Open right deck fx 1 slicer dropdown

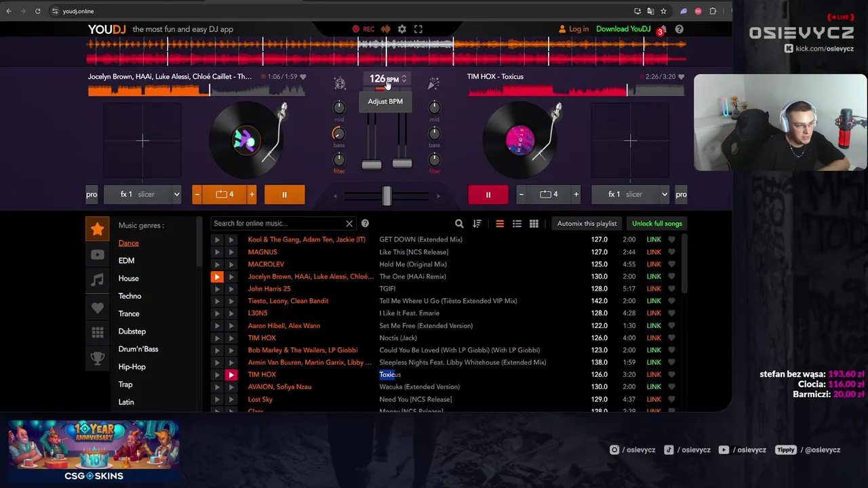(631, 195)
